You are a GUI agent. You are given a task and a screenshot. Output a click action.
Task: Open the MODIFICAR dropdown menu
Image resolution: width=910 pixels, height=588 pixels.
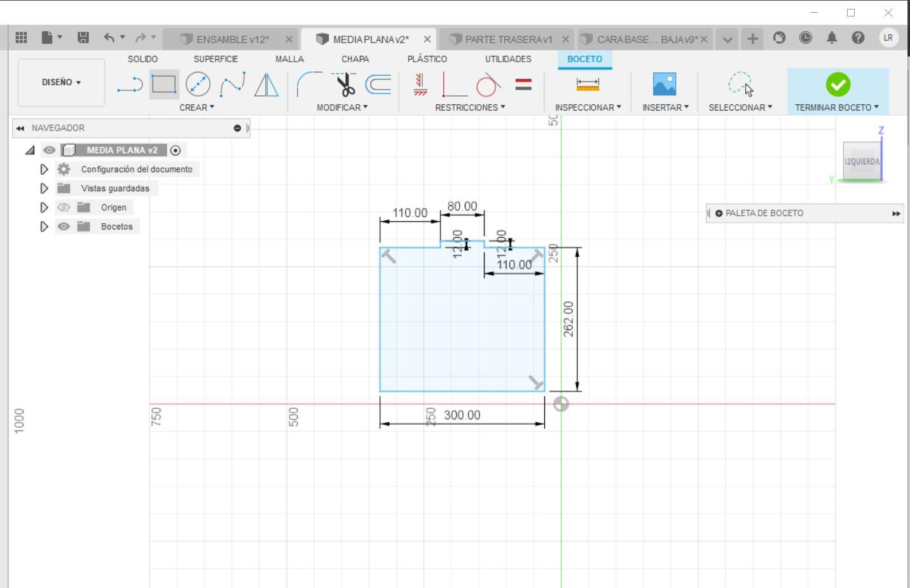pyautogui.click(x=342, y=107)
